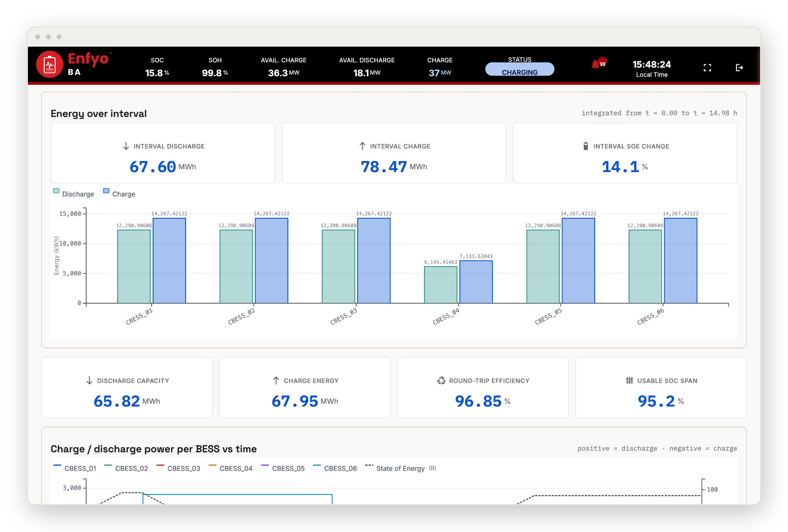
Task: Enter fullscreen mode with the expand icon
Action: pyautogui.click(x=707, y=68)
